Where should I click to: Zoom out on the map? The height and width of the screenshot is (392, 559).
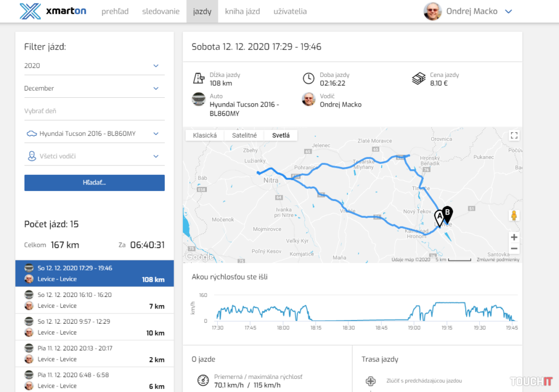[x=514, y=248]
